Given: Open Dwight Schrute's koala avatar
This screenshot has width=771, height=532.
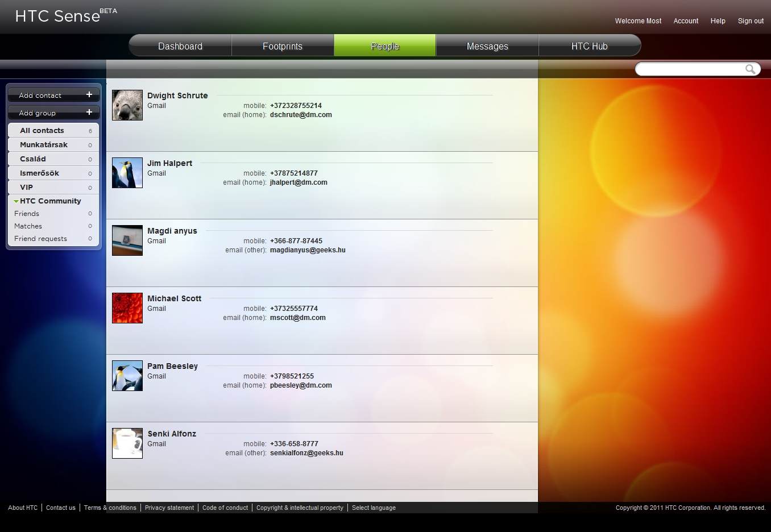Looking at the screenshot, I should (x=127, y=105).
